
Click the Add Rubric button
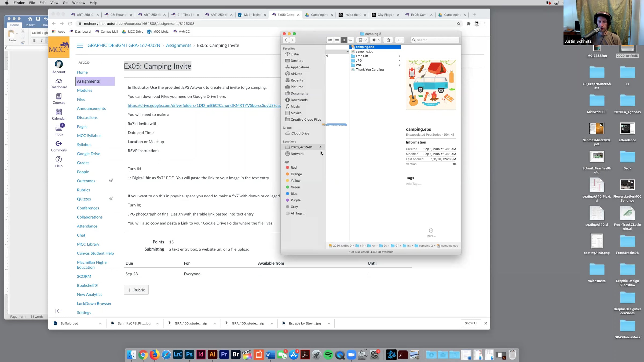pos(136,290)
